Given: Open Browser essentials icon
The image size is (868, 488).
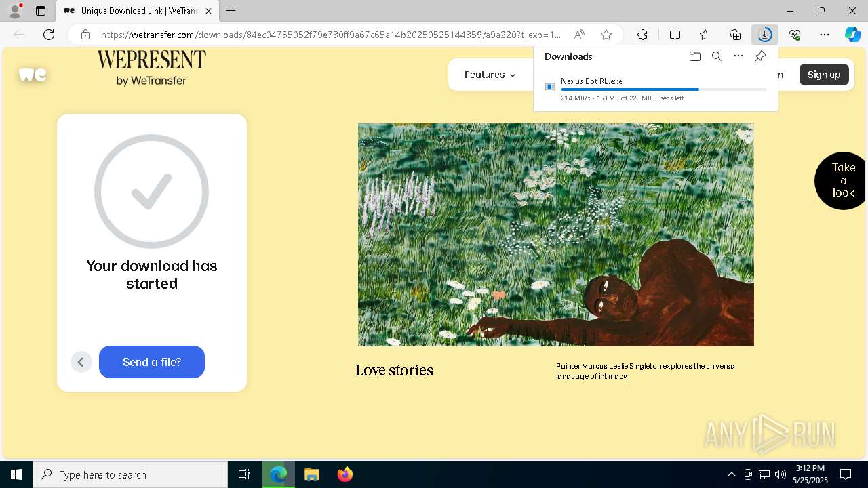Looking at the screenshot, I should (x=795, y=35).
